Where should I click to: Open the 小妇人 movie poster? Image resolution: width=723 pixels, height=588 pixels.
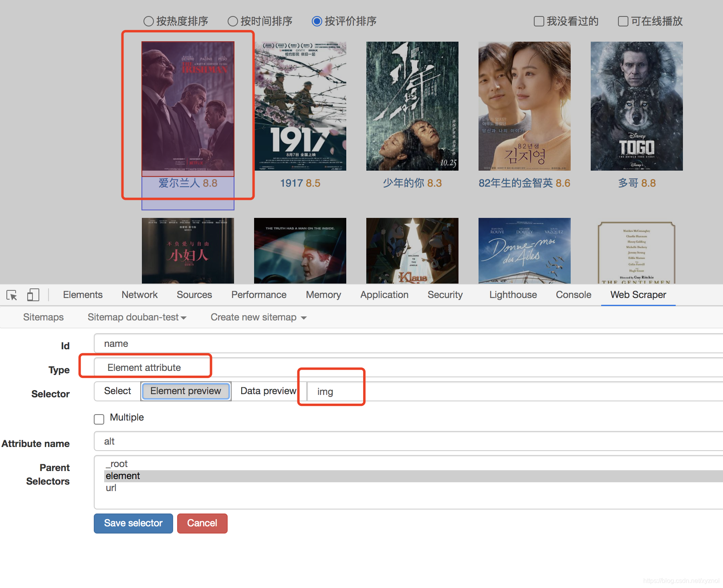pyautogui.click(x=188, y=251)
